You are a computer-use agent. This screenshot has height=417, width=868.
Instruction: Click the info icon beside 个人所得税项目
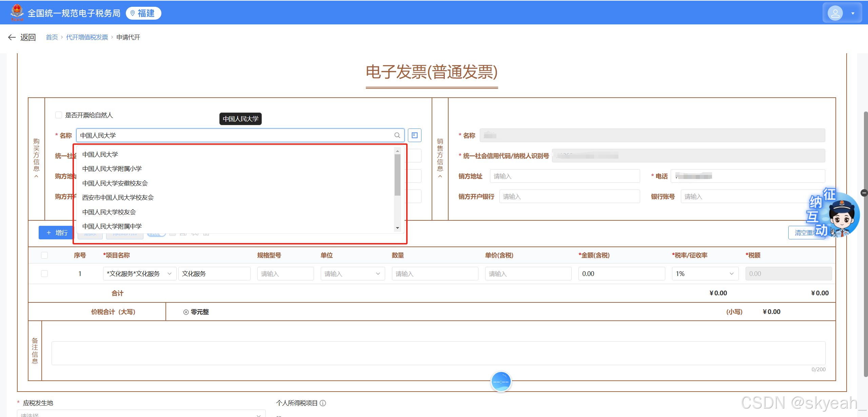(x=323, y=403)
